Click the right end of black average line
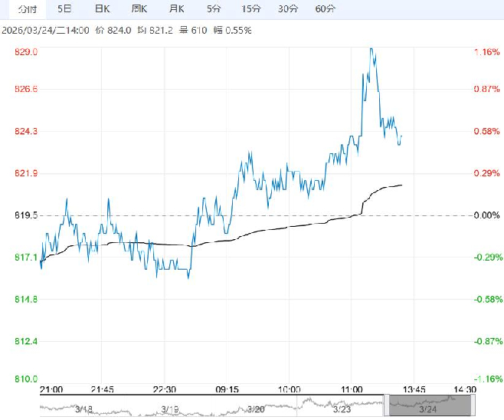The width and height of the screenshot is (504, 420). 402,185
